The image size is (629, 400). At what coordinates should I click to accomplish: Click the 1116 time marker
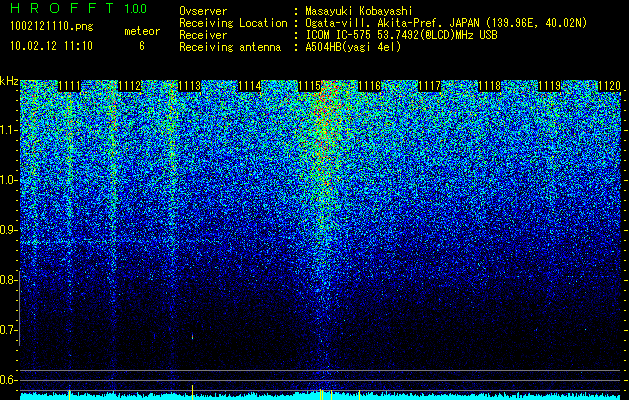369,86
